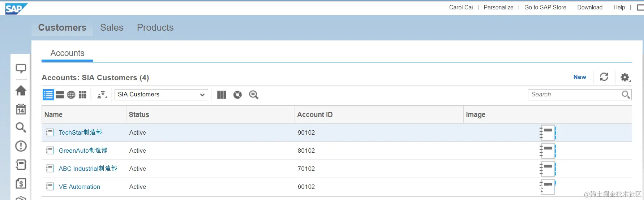Screen dimensions: 644x200
Task: Click account ID 70102 cell
Action: point(306,169)
